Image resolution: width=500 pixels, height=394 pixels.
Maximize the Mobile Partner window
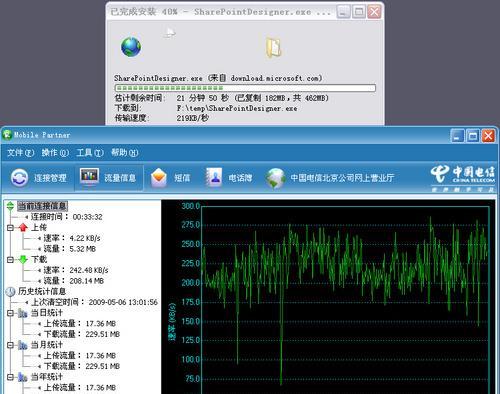472,136
